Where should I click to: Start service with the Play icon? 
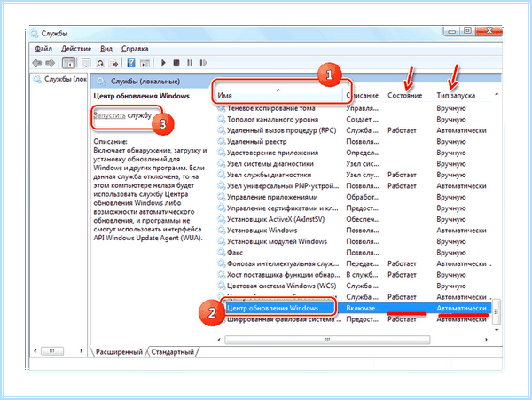(x=163, y=63)
